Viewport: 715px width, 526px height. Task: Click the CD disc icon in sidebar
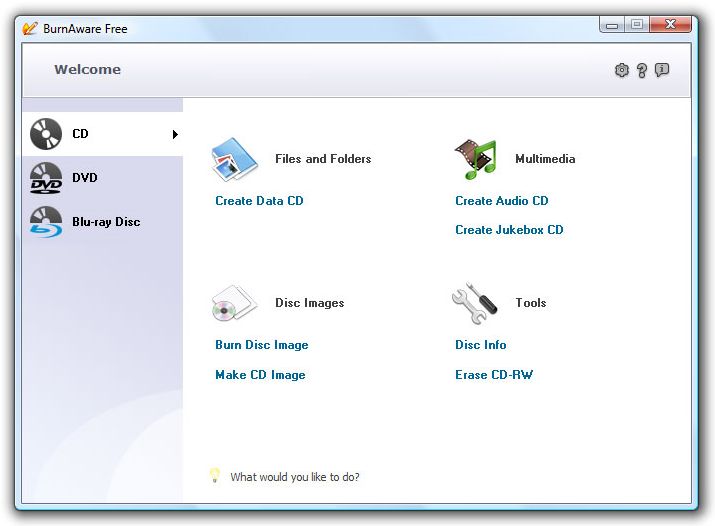(x=46, y=134)
